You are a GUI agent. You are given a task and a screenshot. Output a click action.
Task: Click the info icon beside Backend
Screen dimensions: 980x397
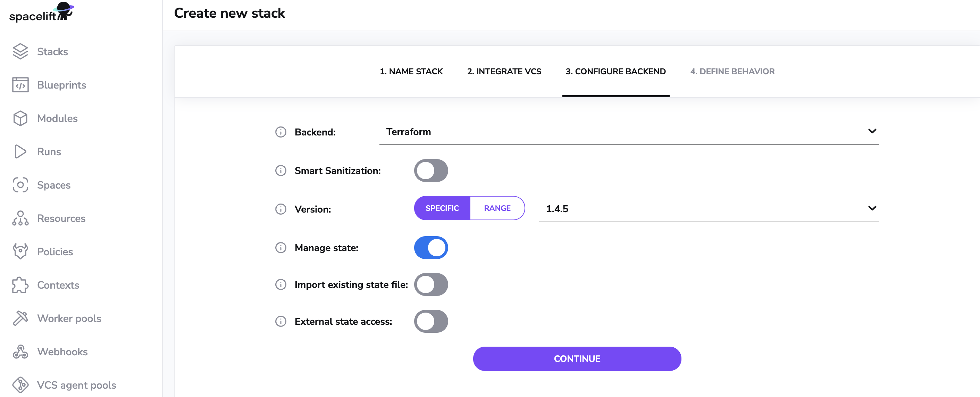[281, 132]
